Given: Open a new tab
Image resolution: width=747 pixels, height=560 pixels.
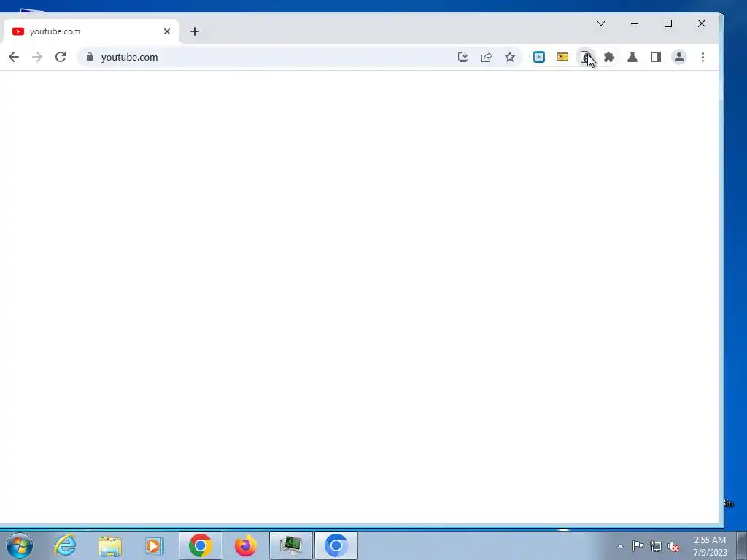Looking at the screenshot, I should coord(194,31).
